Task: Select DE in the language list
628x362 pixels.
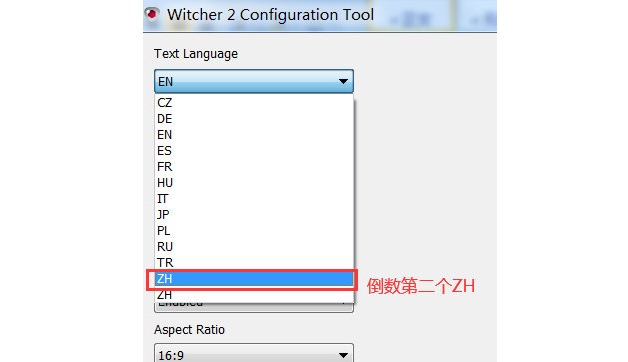Action: coord(254,119)
